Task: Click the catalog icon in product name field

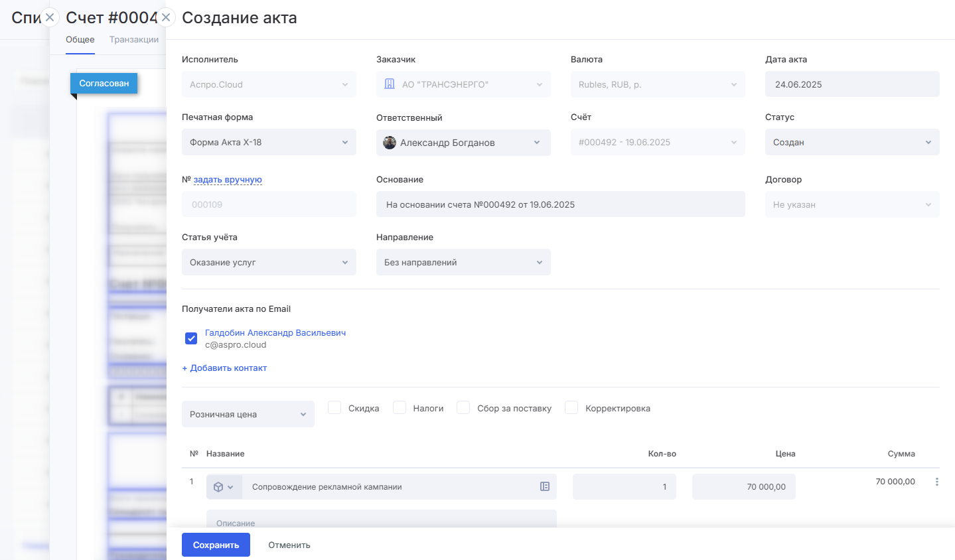Action: click(544, 486)
